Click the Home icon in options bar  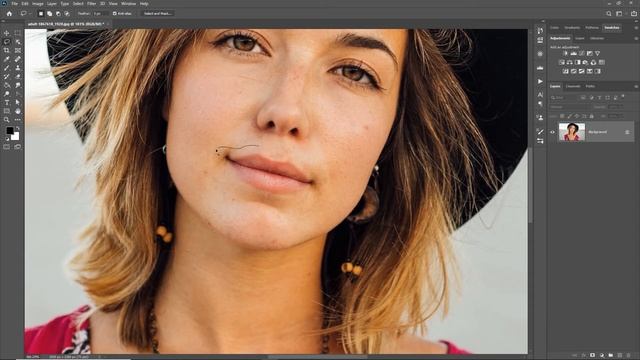9,13
